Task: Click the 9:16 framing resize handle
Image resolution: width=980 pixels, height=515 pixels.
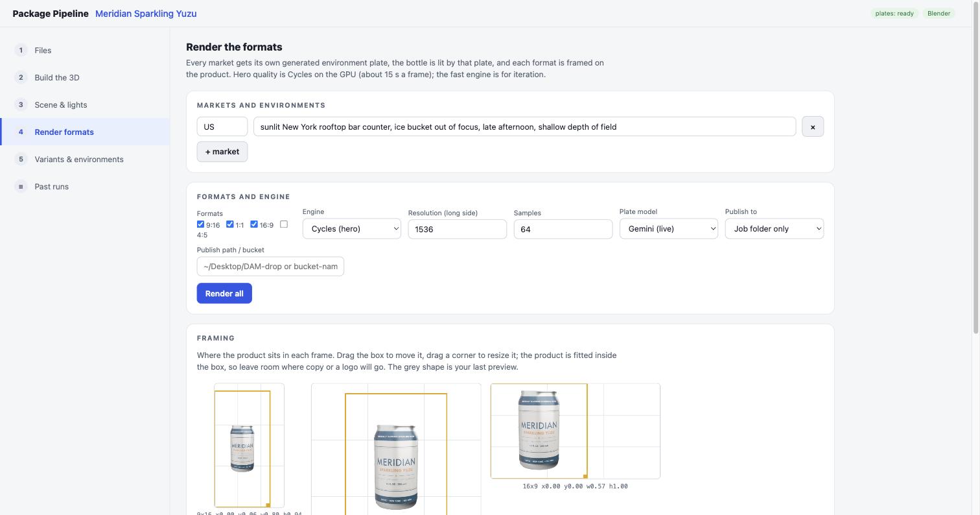Action: pos(268,505)
